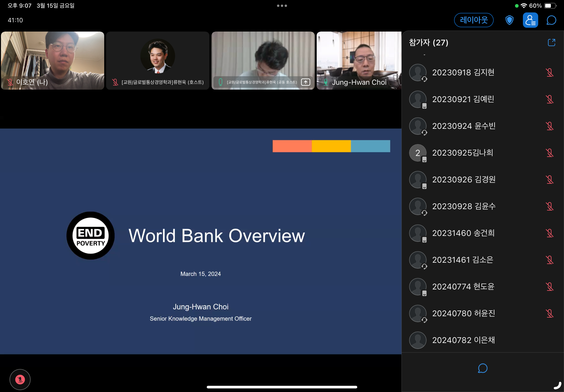Click muted mic icon for 20231461 김소은
The height and width of the screenshot is (392, 564).
(x=549, y=260)
